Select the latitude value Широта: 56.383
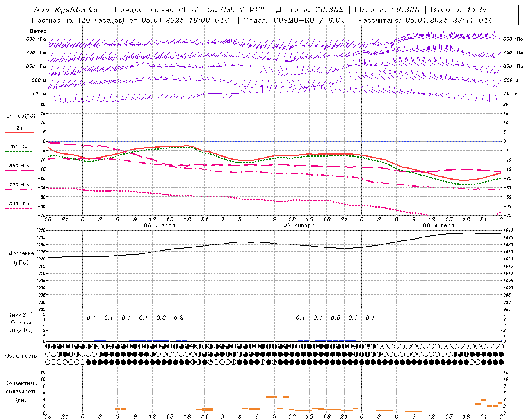Image resolution: width=525 pixels, height=420 pixels. pos(387,10)
